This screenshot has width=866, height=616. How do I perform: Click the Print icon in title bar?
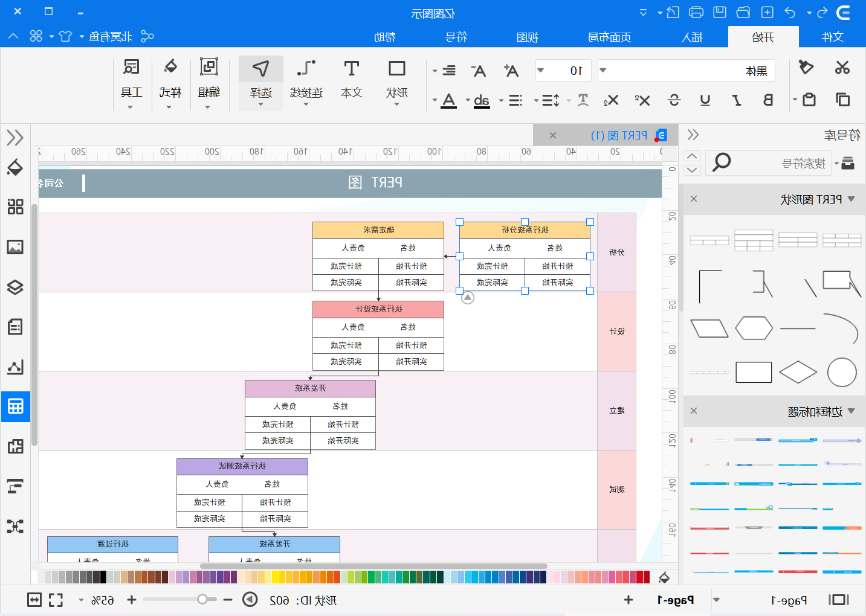(696, 12)
